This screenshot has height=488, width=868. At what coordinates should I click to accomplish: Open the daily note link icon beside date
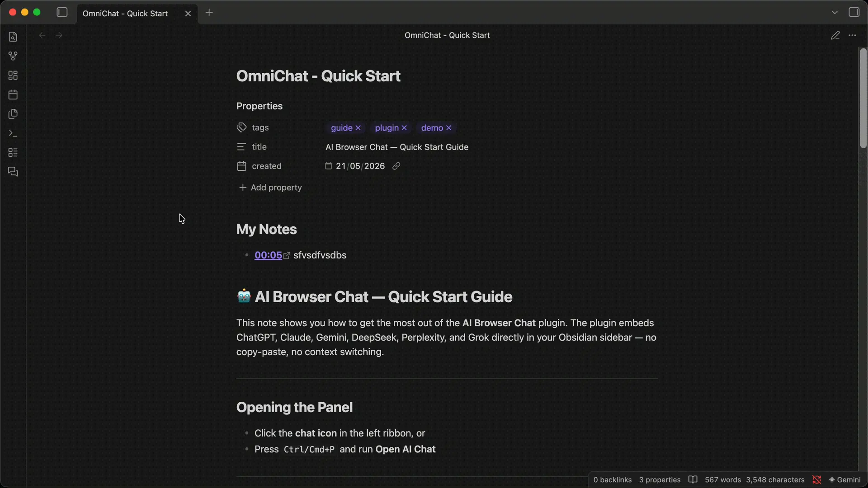396,166
